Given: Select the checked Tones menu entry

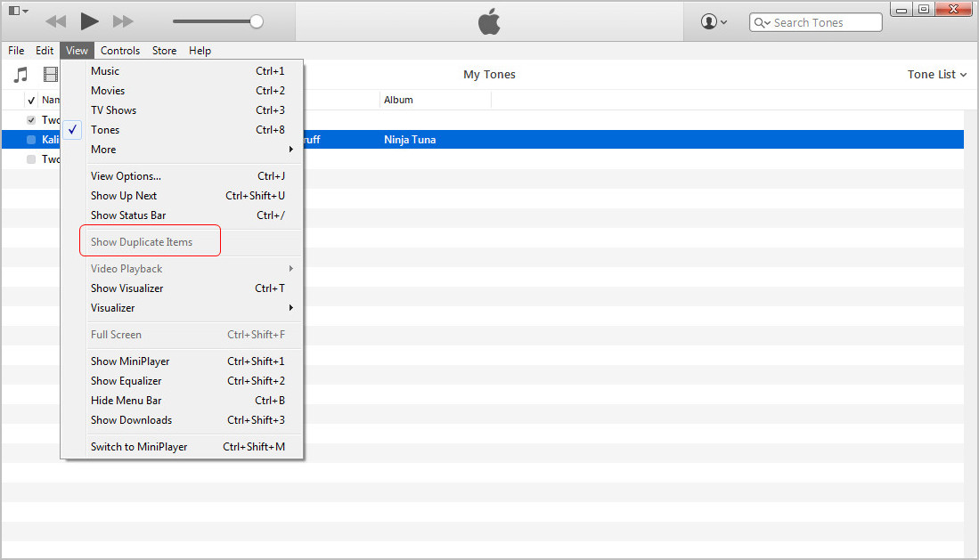Looking at the screenshot, I should coord(183,130).
